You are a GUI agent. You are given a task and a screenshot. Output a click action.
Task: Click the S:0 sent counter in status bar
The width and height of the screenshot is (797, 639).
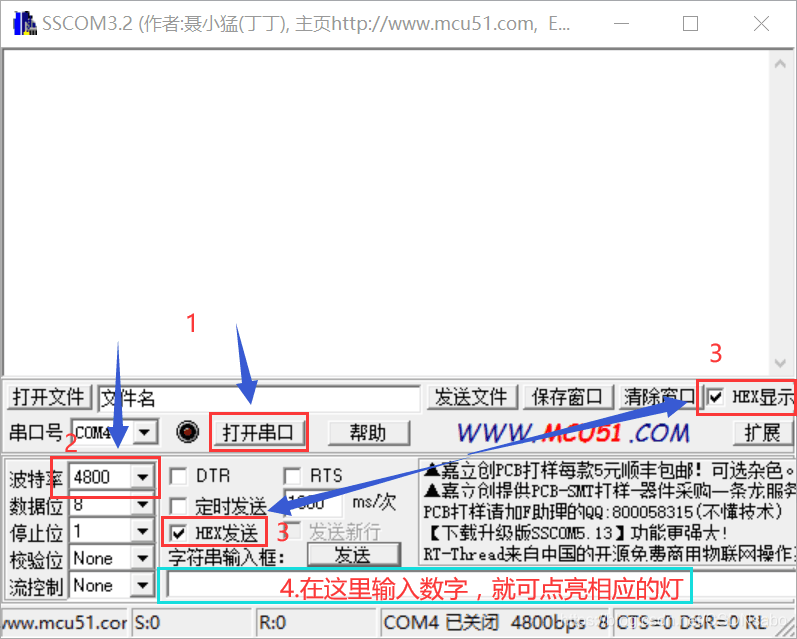tap(192, 622)
